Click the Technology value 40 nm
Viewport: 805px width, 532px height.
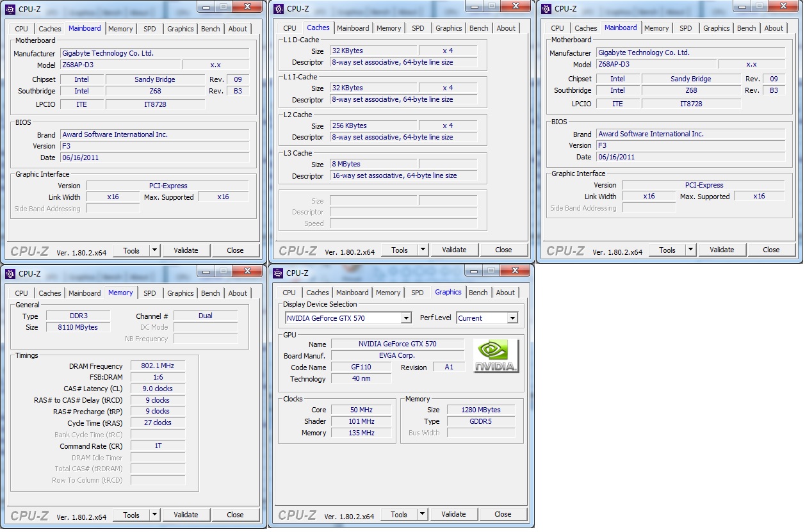361,379
